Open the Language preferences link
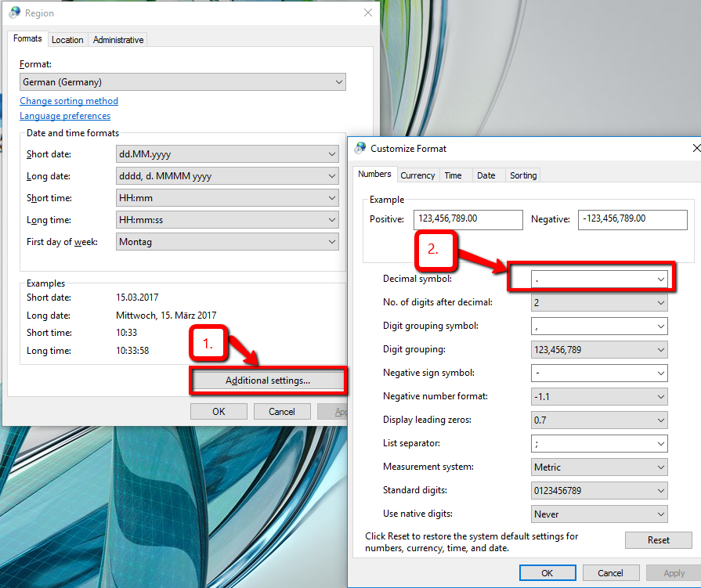The height and width of the screenshot is (588, 701). click(65, 115)
